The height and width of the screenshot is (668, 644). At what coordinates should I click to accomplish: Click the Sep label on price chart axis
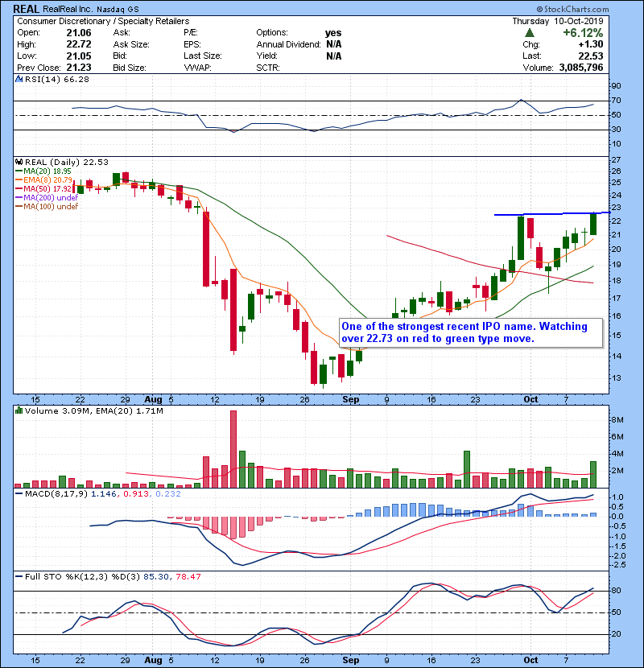click(351, 400)
